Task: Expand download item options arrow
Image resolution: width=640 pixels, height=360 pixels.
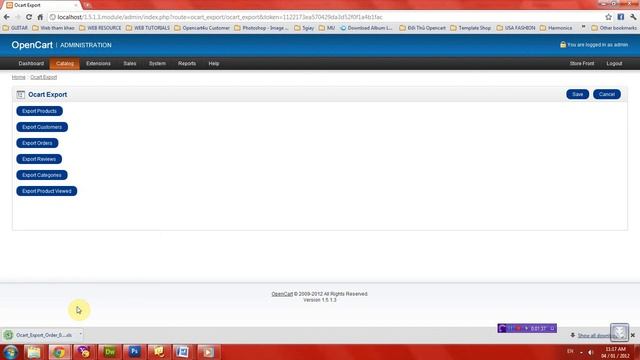Action: pos(80,335)
